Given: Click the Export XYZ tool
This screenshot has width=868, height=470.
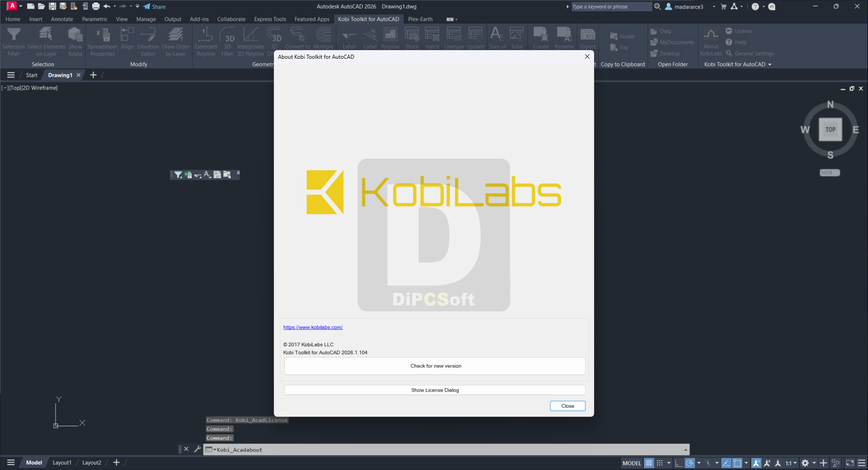Looking at the screenshot, I should coord(588,38).
